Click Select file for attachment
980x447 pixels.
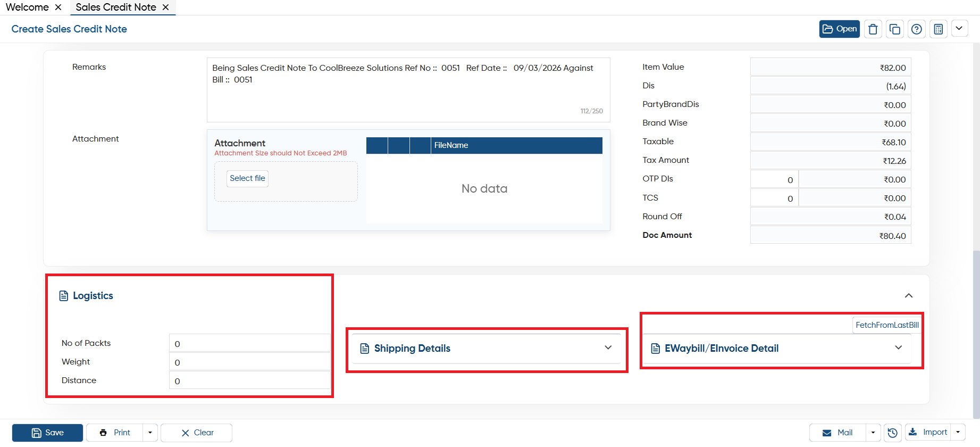coord(247,178)
